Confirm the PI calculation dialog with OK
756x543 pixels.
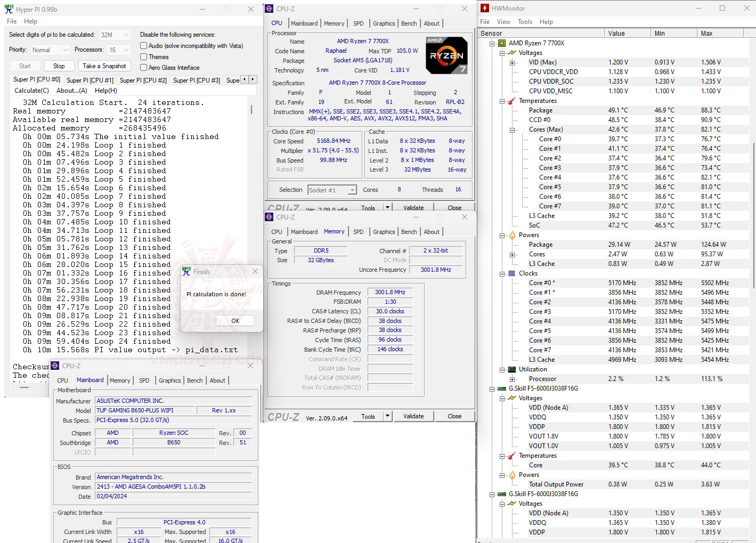pos(235,321)
